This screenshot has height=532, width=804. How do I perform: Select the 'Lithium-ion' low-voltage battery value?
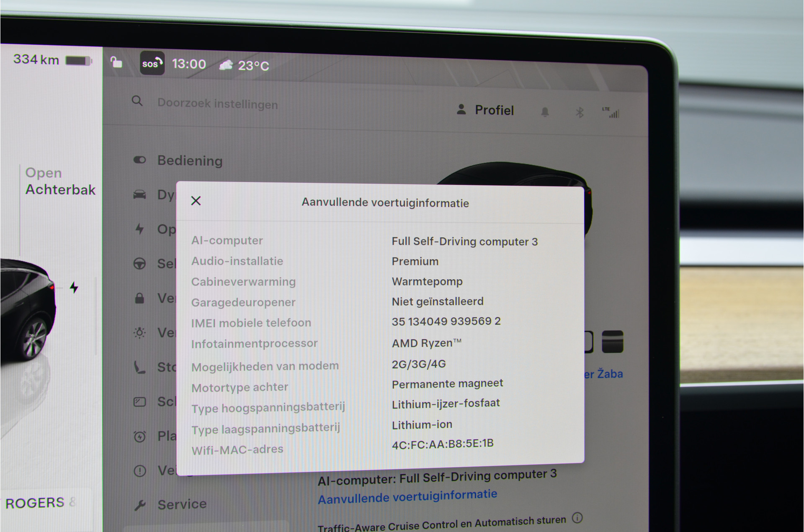coord(422,425)
